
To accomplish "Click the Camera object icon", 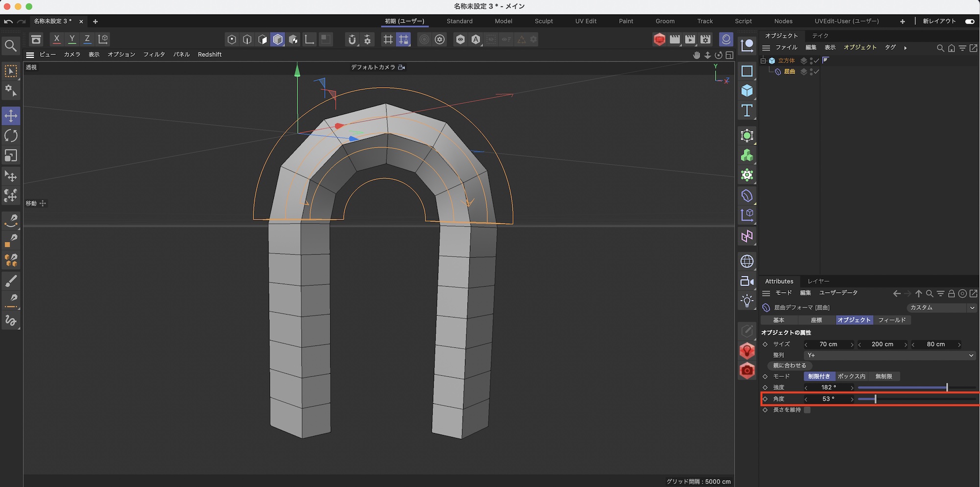I will pos(747,281).
